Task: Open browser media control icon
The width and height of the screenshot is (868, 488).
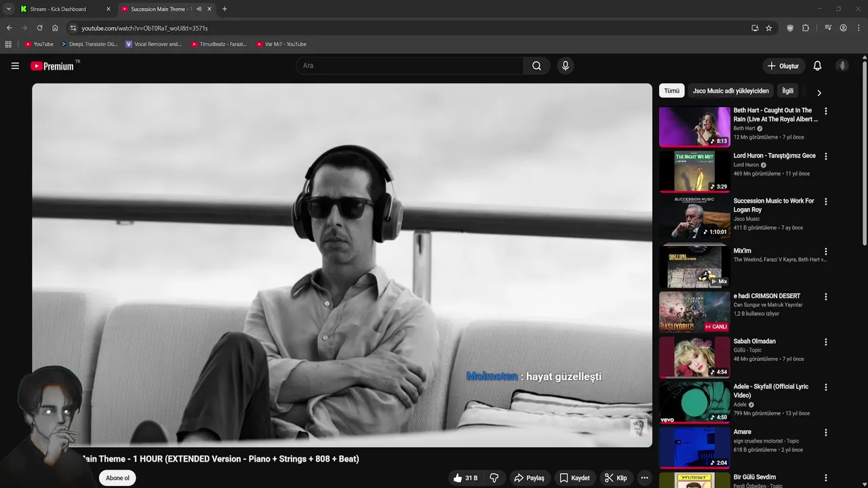Action: [x=828, y=28]
